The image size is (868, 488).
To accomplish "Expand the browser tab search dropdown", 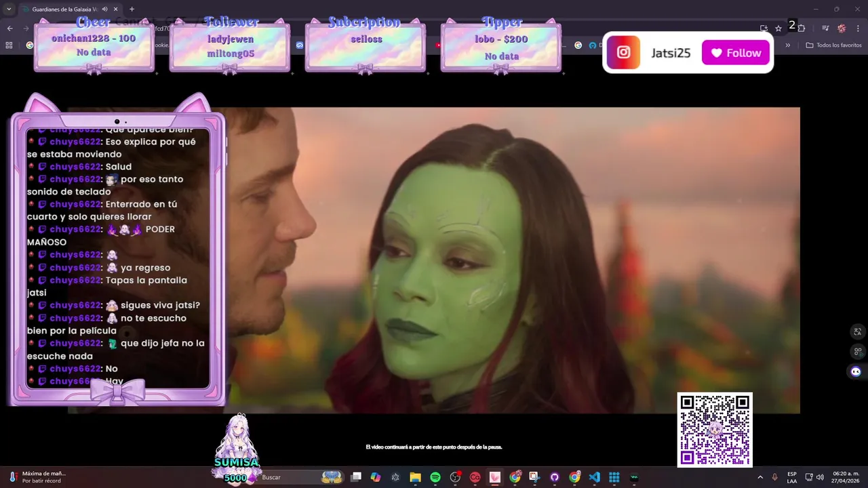I will point(8,9).
